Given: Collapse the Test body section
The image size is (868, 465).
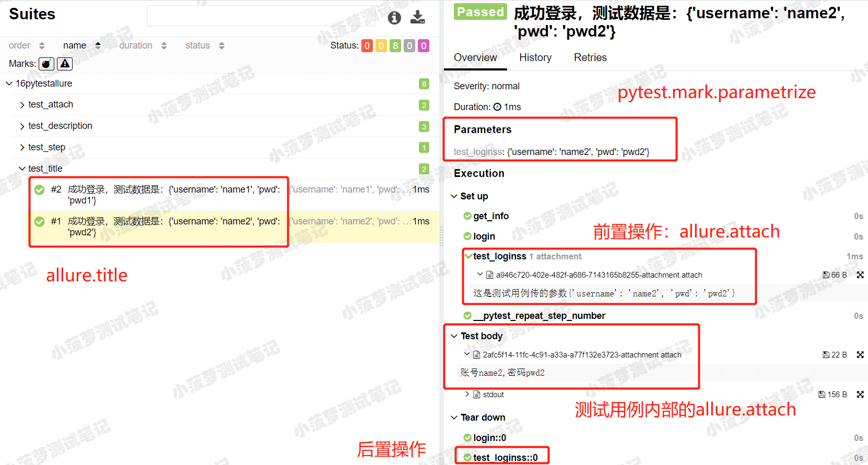Looking at the screenshot, I should [454, 336].
